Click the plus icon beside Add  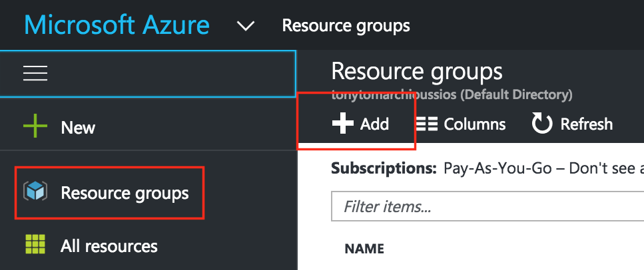(343, 123)
